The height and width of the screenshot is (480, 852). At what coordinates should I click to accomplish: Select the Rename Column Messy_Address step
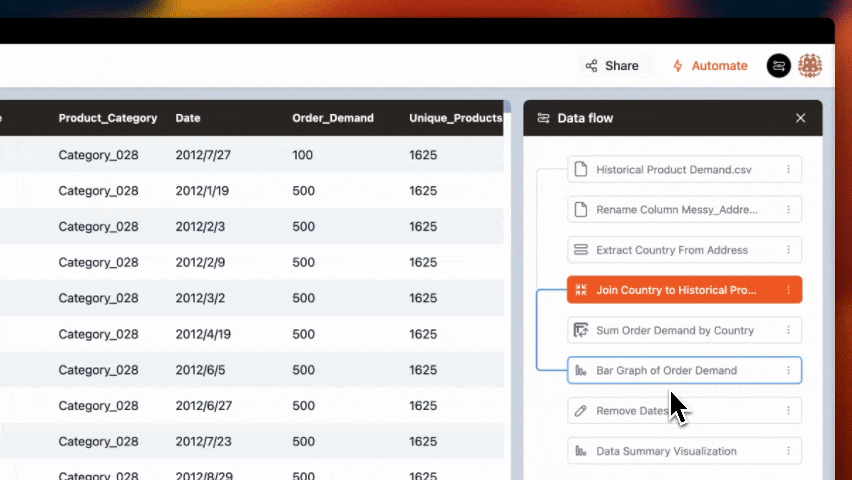tap(676, 210)
